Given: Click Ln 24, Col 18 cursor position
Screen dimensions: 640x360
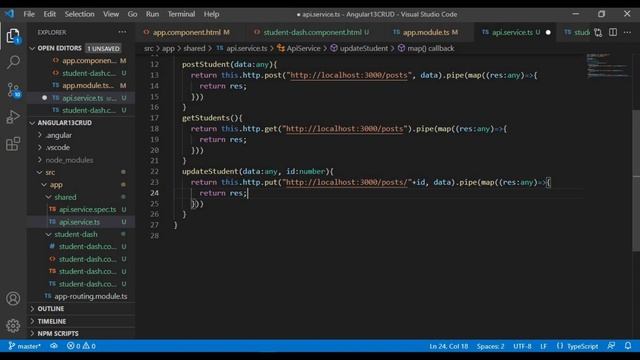Looking at the screenshot, I should [448, 346].
